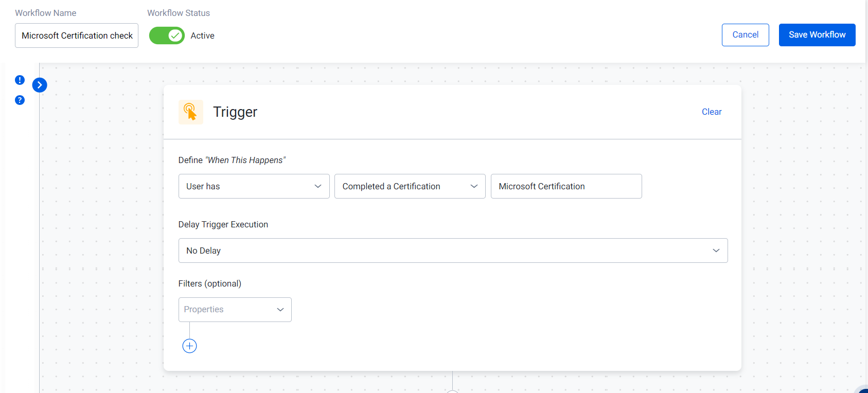This screenshot has width=868, height=393.
Task: Click the Clear link in Trigger card
Action: tap(712, 112)
